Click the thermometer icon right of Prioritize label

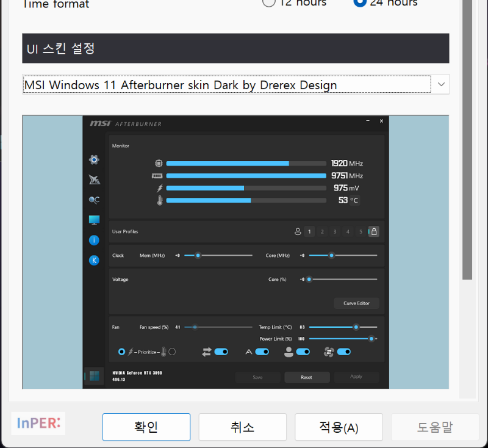pyautogui.click(x=163, y=352)
